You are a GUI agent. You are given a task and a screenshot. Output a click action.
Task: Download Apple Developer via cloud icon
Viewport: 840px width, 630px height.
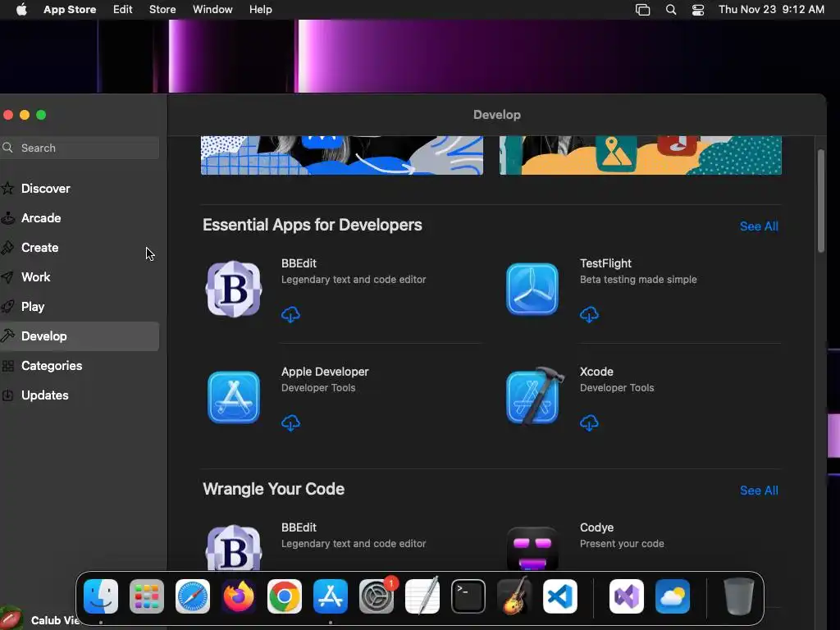coord(290,422)
